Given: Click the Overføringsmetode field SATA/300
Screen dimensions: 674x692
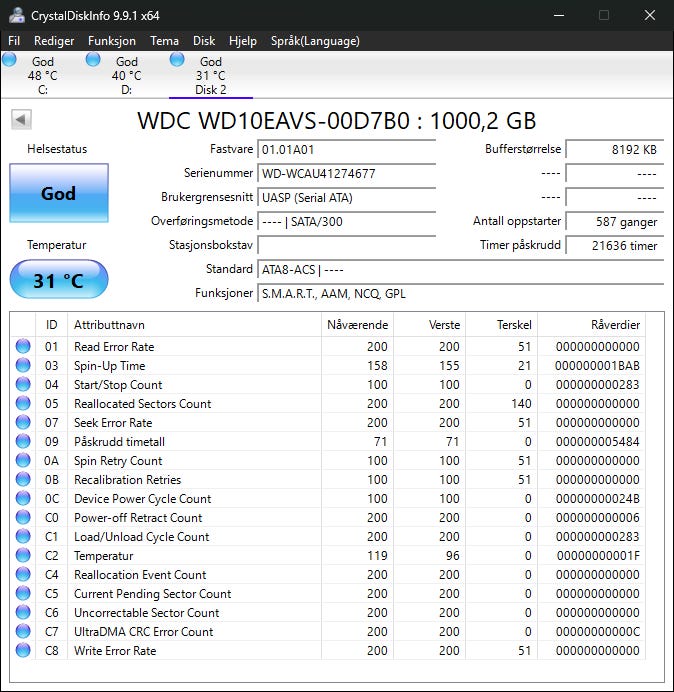Looking at the screenshot, I should (347, 222).
